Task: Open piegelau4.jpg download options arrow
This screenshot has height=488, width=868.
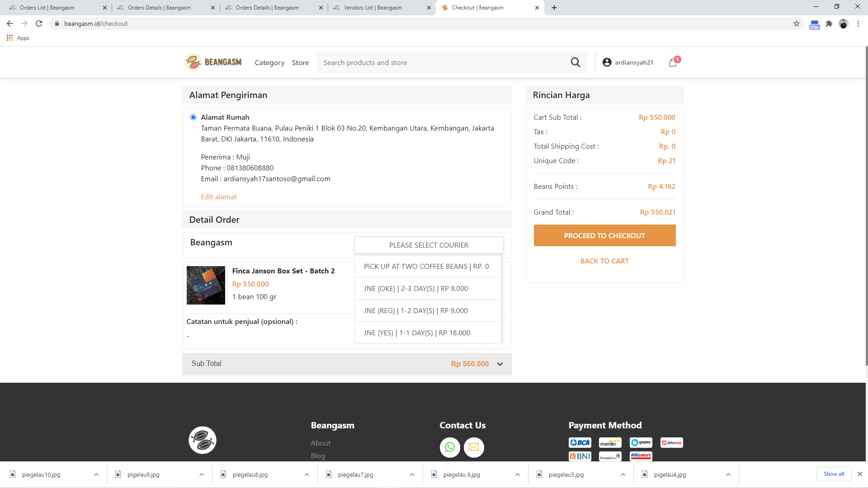Action: pos(728,474)
